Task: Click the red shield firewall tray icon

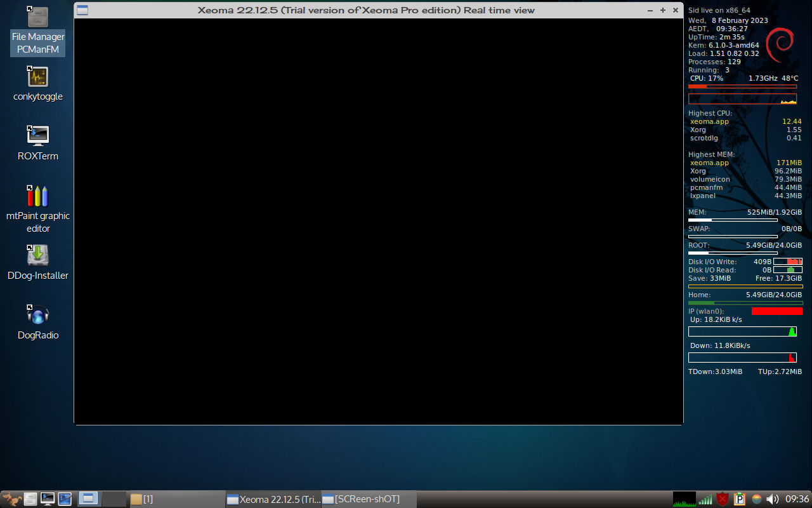Action: pyautogui.click(x=723, y=499)
